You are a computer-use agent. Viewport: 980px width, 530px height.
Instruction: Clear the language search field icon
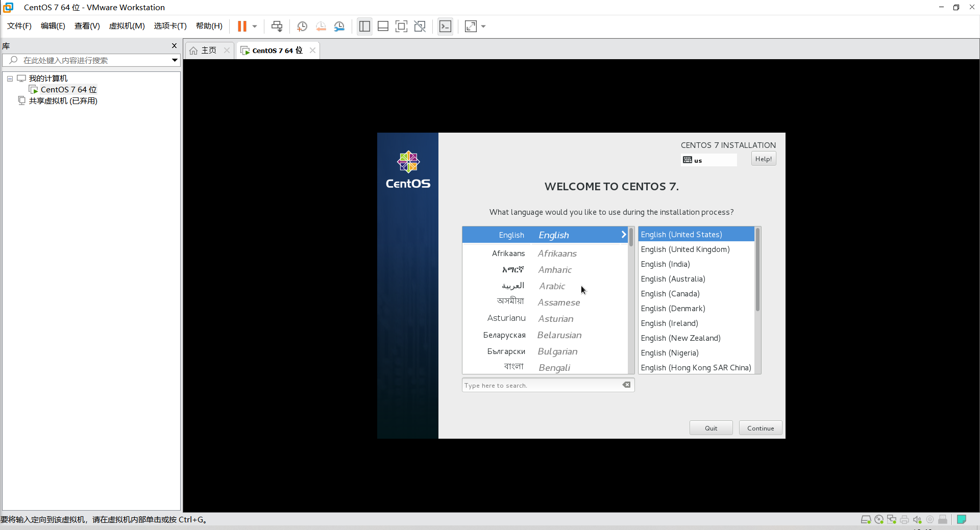pyautogui.click(x=626, y=385)
